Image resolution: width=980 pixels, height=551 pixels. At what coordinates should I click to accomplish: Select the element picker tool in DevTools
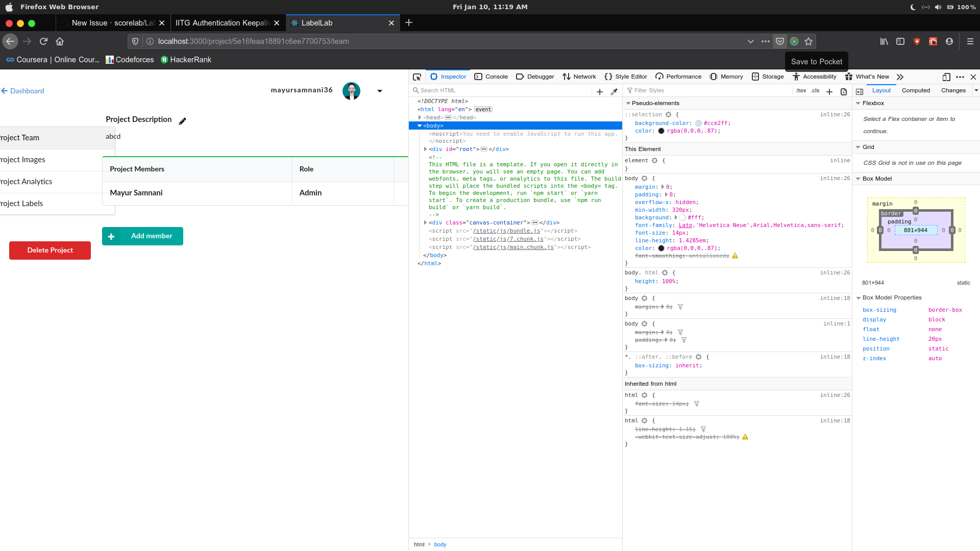point(417,77)
